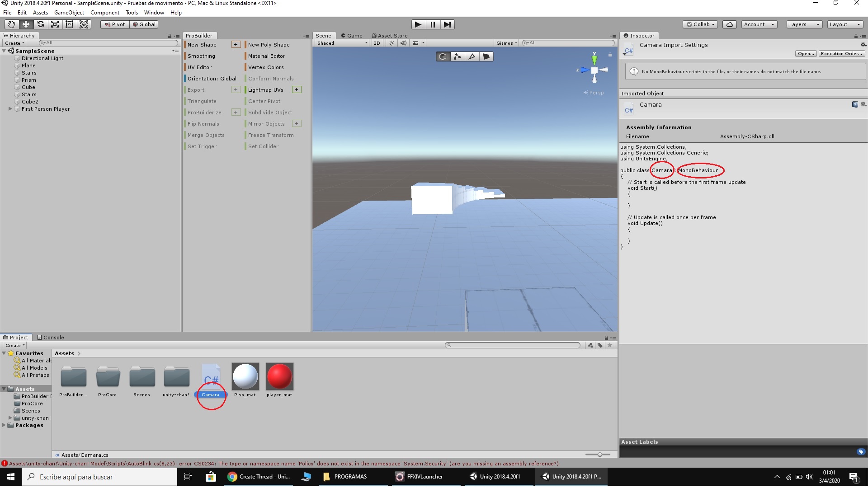Open the Layers dropdown
The height and width of the screenshot is (488, 868).
(x=804, y=24)
